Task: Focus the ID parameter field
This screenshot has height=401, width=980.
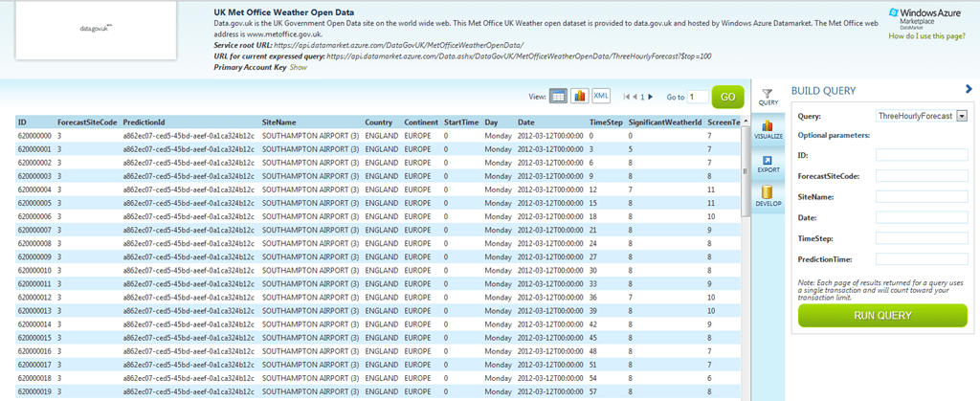Action: [x=922, y=155]
